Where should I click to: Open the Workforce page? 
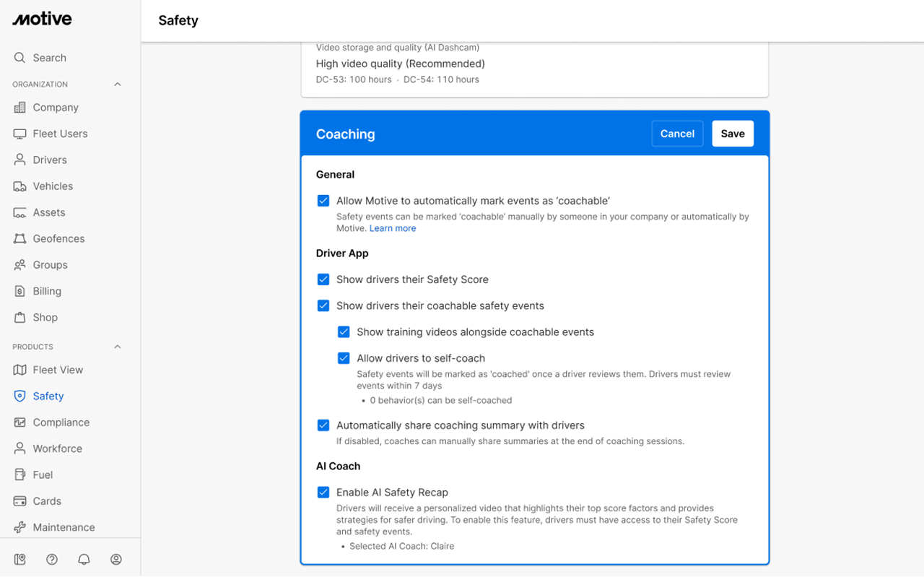pyautogui.click(x=58, y=448)
